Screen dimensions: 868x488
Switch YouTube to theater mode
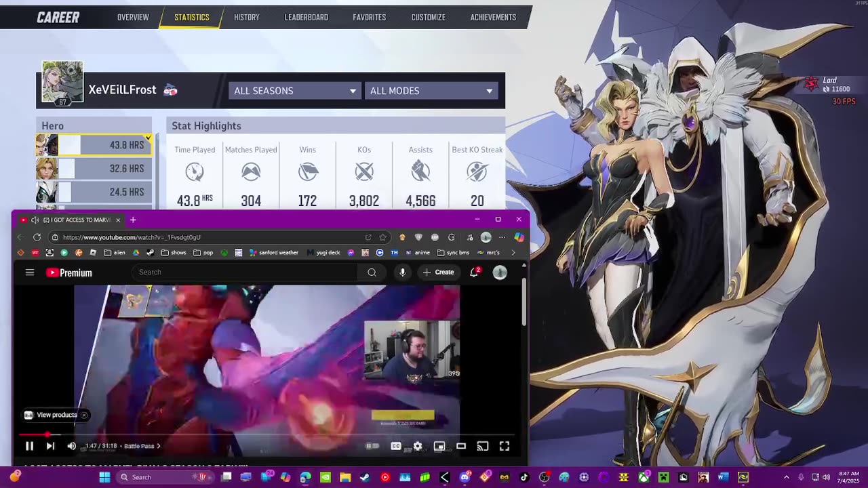pyautogui.click(x=461, y=446)
